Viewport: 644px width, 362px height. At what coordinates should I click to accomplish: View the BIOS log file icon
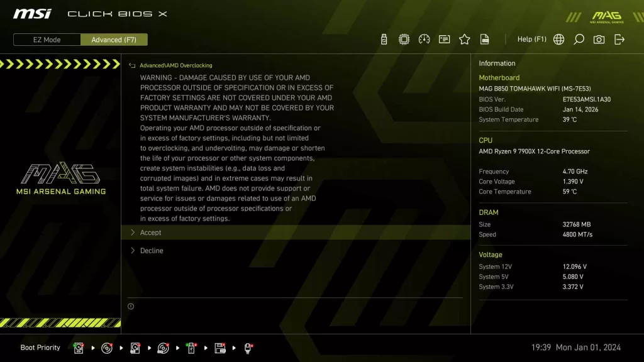(484, 39)
